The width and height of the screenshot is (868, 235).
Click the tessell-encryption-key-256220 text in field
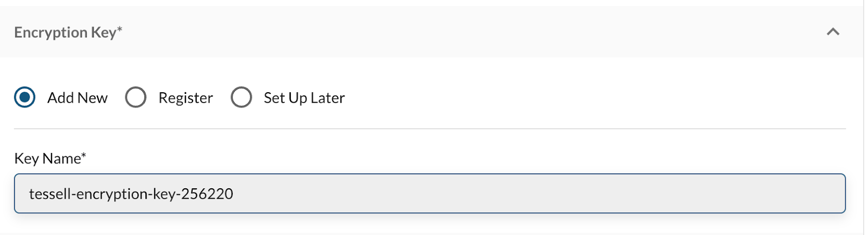(131, 194)
